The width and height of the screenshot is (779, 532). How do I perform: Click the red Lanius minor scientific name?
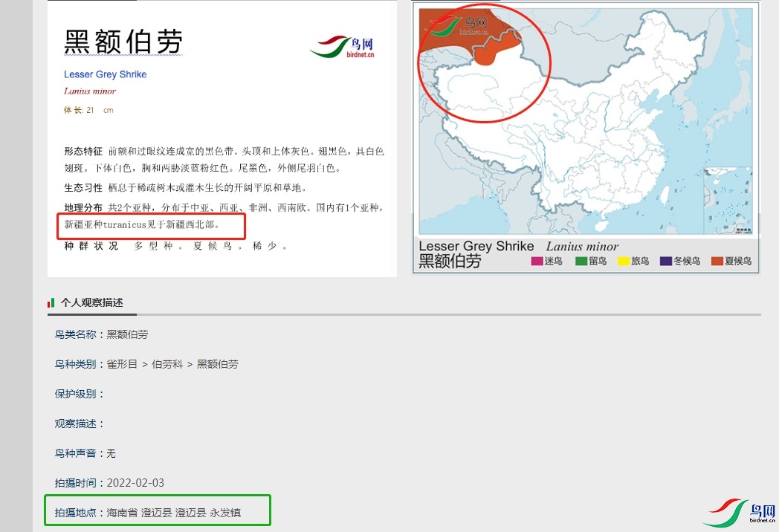pyautogui.click(x=90, y=91)
